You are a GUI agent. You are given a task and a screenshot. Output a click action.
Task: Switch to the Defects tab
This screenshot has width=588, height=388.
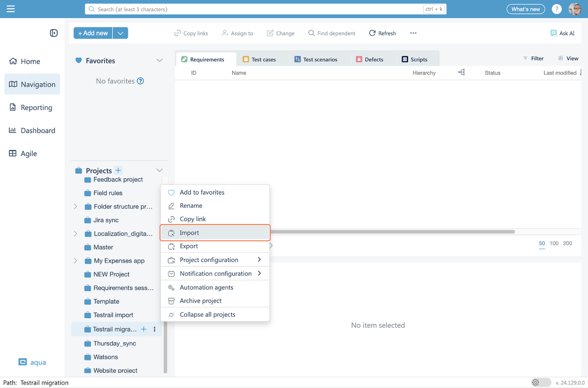click(373, 59)
